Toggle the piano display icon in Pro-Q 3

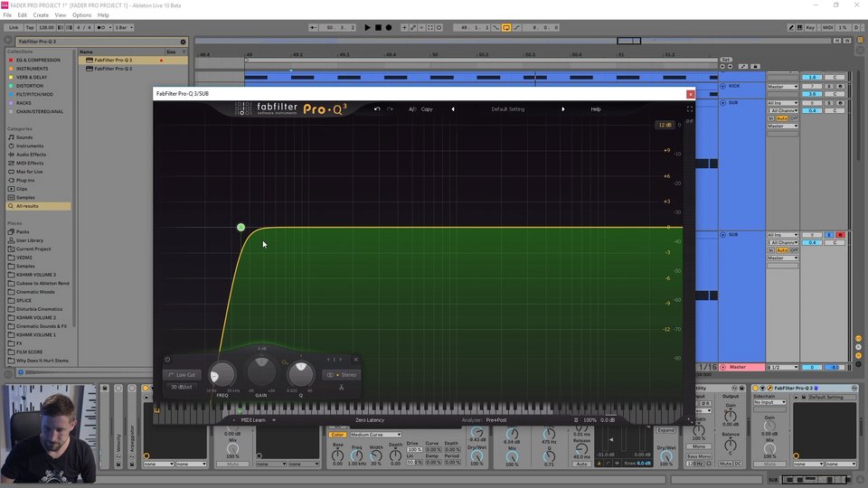coord(156,410)
